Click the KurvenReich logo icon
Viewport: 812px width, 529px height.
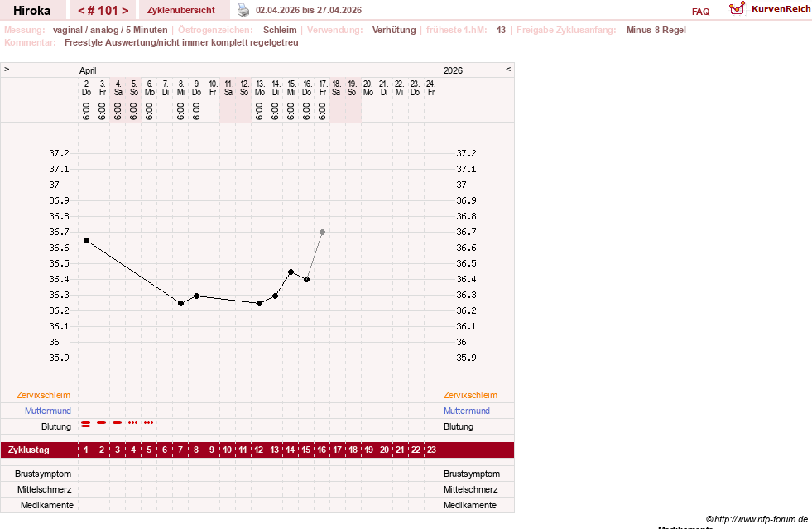[737, 8]
